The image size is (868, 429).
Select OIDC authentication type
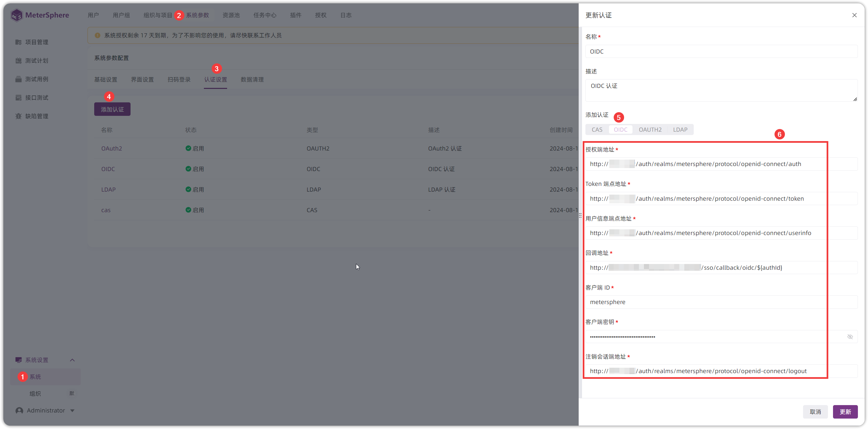tap(620, 130)
